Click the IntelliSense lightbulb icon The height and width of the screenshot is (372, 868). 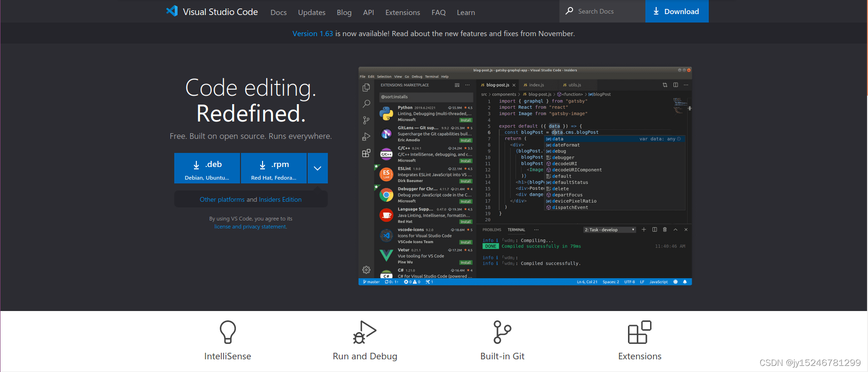[228, 332]
